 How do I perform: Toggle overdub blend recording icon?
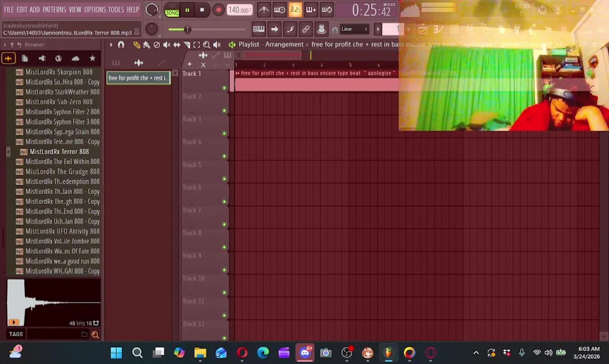point(311,10)
